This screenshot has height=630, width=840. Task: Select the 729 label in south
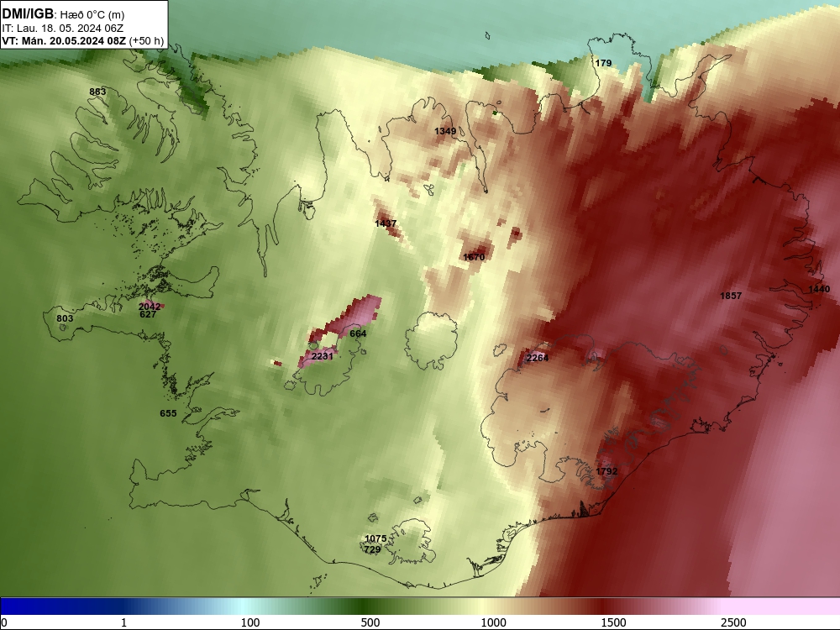click(x=372, y=549)
